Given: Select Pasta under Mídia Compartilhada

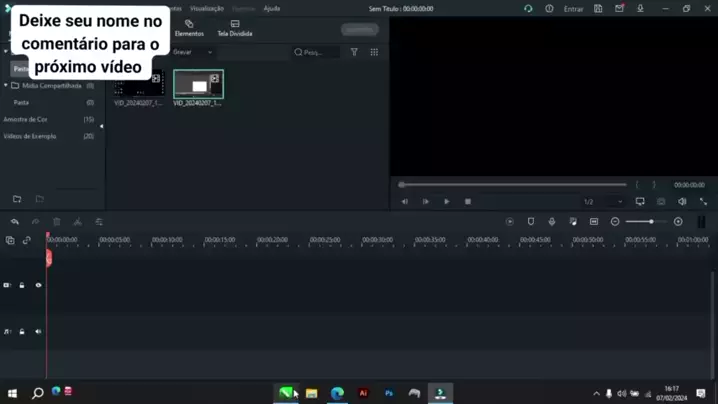Looking at the screenshot, I should click(x=22, y=103).
